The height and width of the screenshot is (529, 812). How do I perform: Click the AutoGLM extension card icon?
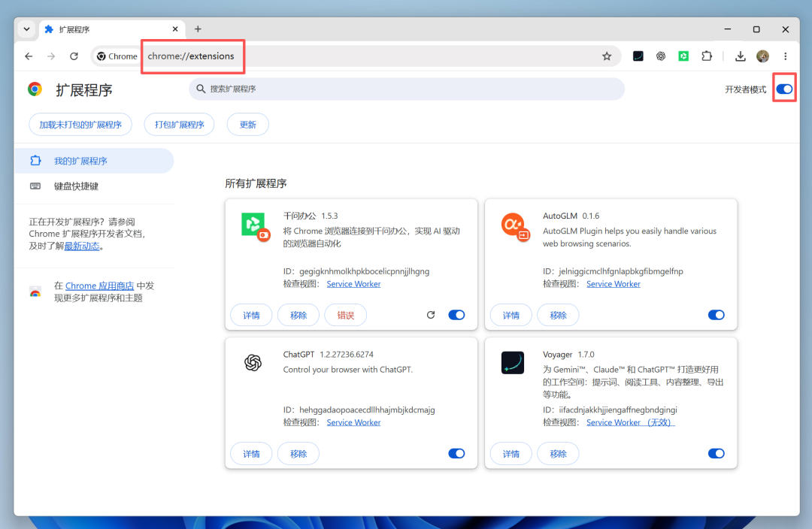[x=515, y=226]
